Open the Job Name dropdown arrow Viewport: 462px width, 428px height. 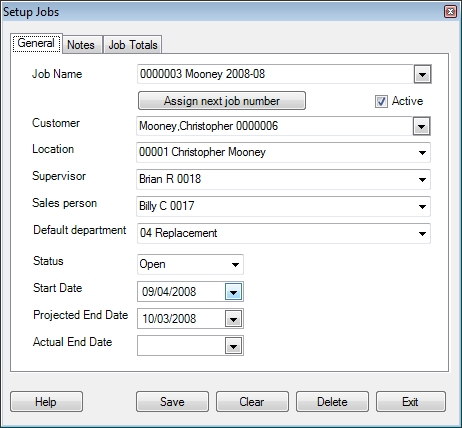422,74
